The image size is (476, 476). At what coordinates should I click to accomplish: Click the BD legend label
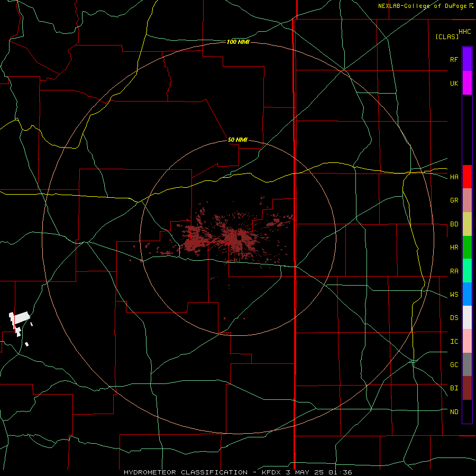[x=454, y=224]
